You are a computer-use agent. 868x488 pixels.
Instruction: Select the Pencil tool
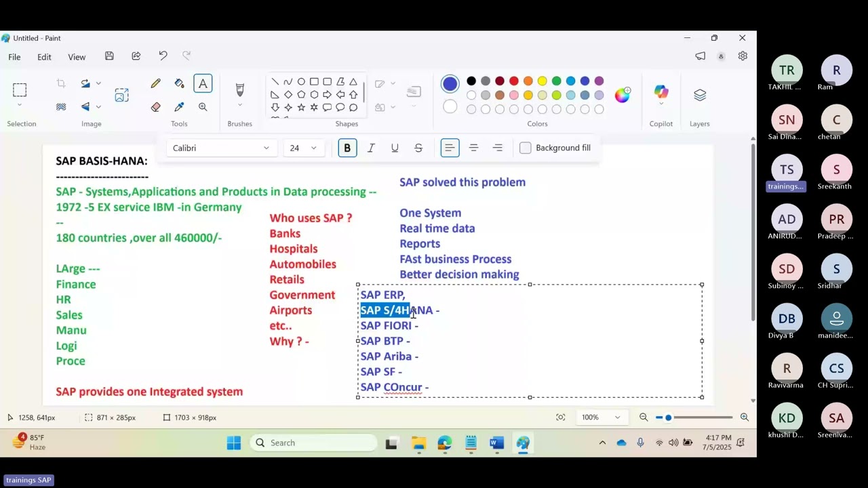click(x=156, y=84)
